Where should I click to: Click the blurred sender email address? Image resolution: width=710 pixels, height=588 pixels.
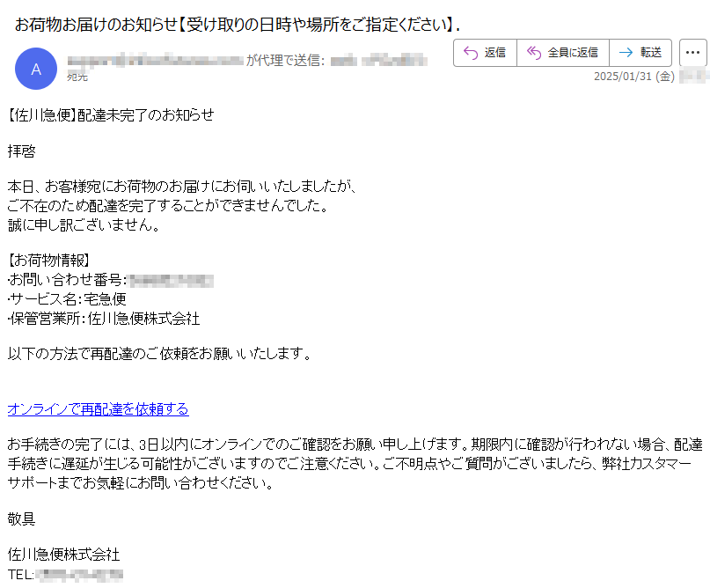[x=156, y=60]
